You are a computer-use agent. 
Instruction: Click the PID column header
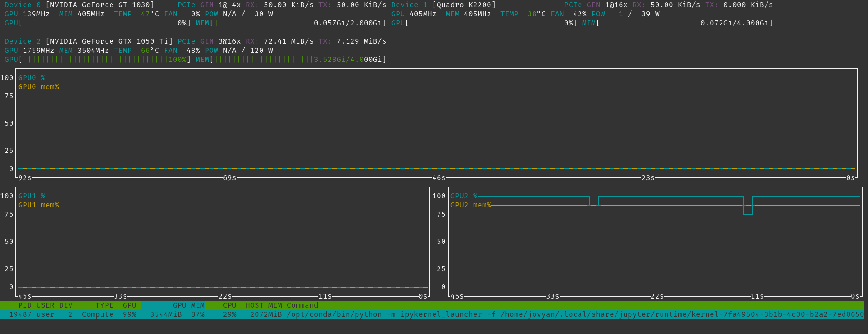pyautogui.click(x=25, y=305)
